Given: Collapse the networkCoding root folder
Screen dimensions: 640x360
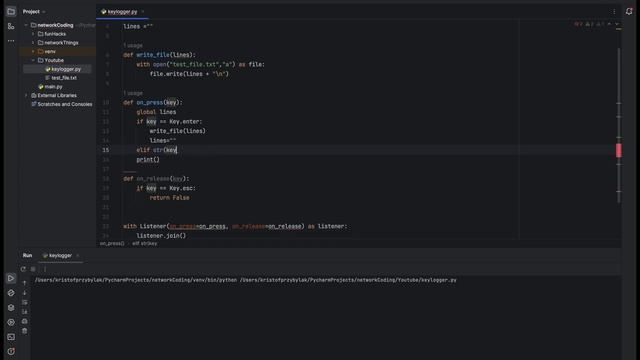Looking at the screenshot, I should (26, 25).
